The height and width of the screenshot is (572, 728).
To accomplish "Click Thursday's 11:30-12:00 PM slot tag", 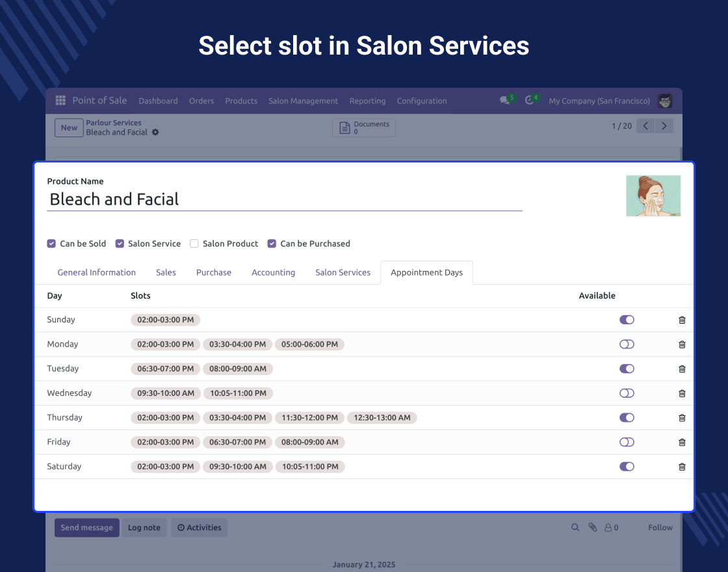I will (x=309, y=418).
